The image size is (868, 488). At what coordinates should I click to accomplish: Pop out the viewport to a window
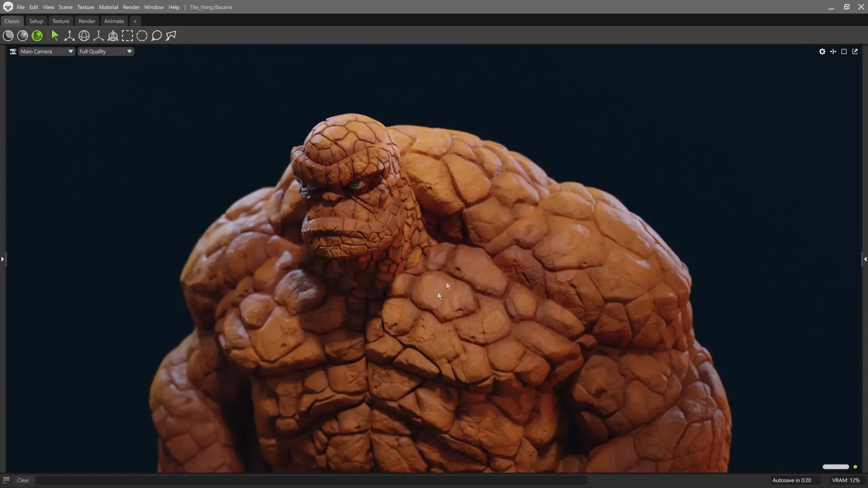tap(855, 52)
